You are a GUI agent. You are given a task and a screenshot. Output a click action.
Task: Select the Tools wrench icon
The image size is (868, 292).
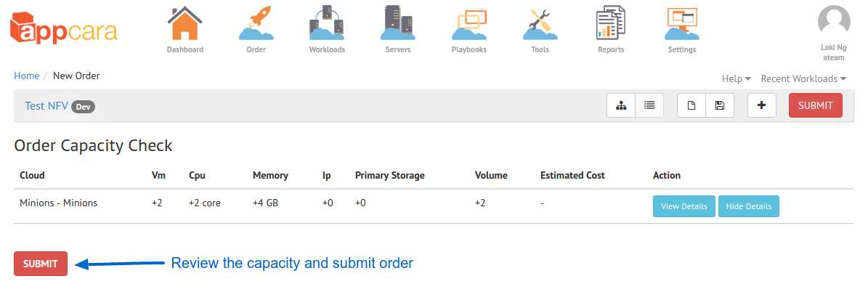click(540, 25)
